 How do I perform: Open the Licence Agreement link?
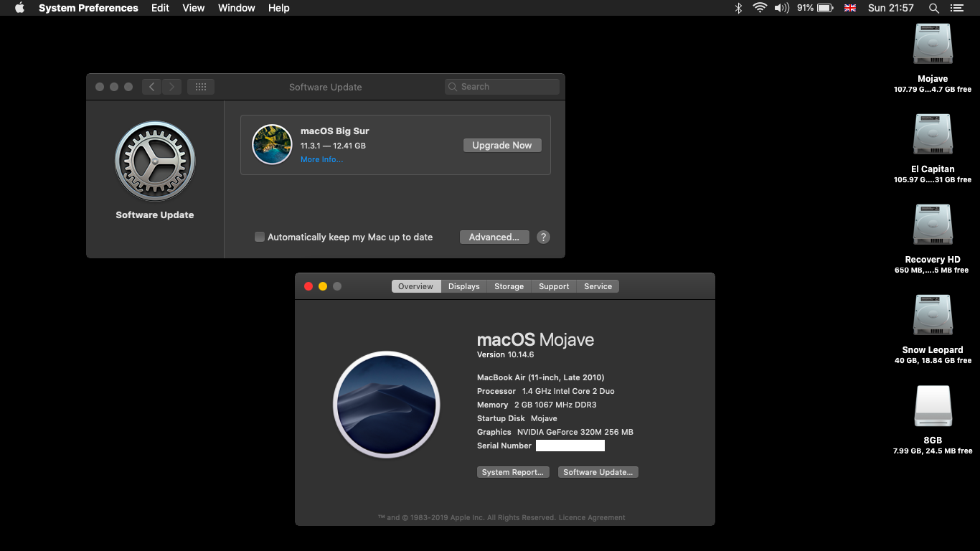click(x=592, y=517)
